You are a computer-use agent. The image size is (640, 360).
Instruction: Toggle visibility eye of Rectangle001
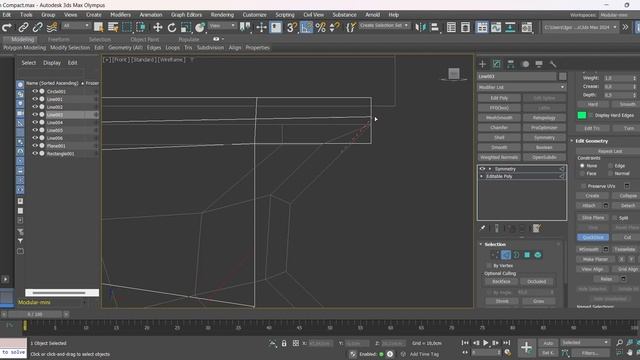click(x=35, y=153)
